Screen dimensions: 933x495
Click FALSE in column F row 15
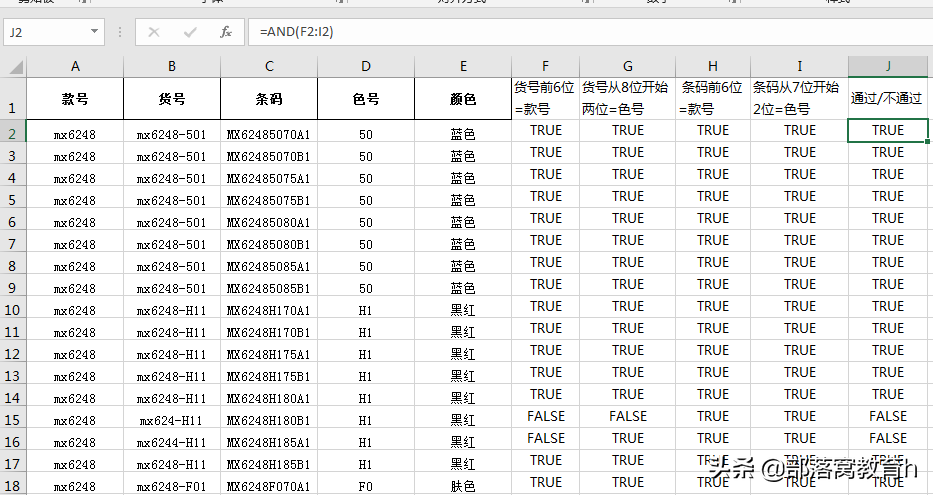(x=546, y=416)
